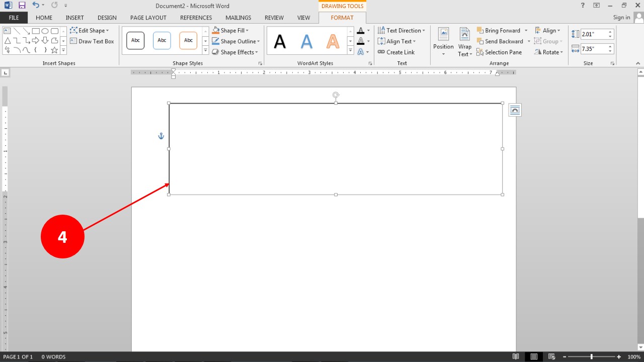Open the Shape Fill dropdown
This screenshot has width=644, height=362.
point(230,31)
